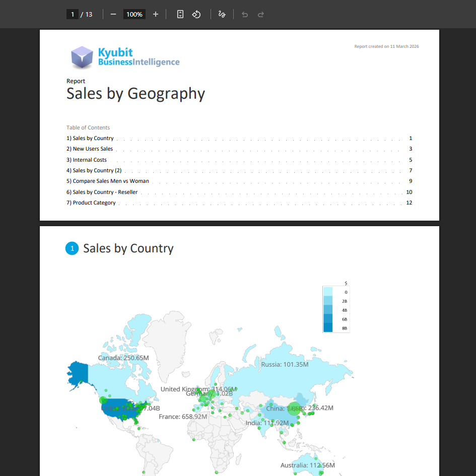Jump to Internal Costs section
The width and height of the screenshot is (476, 476).
point(90,160)
